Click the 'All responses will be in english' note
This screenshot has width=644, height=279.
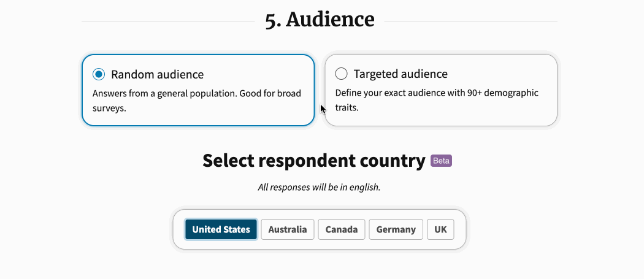click(x=319, y=187)
